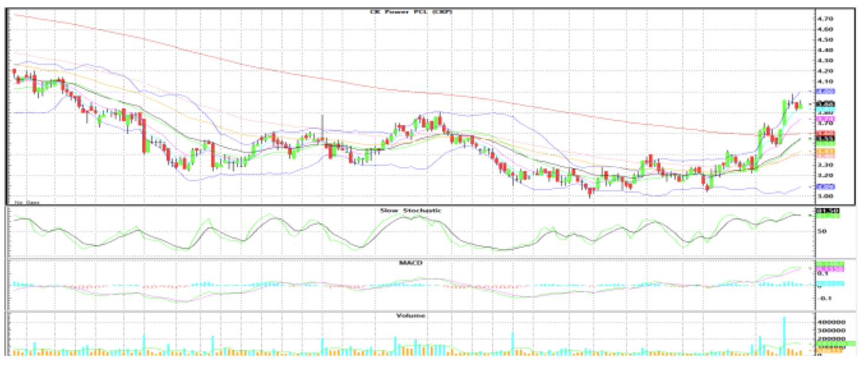
Task: Click the 3.20 price axis label
Action: pos(825,175)
